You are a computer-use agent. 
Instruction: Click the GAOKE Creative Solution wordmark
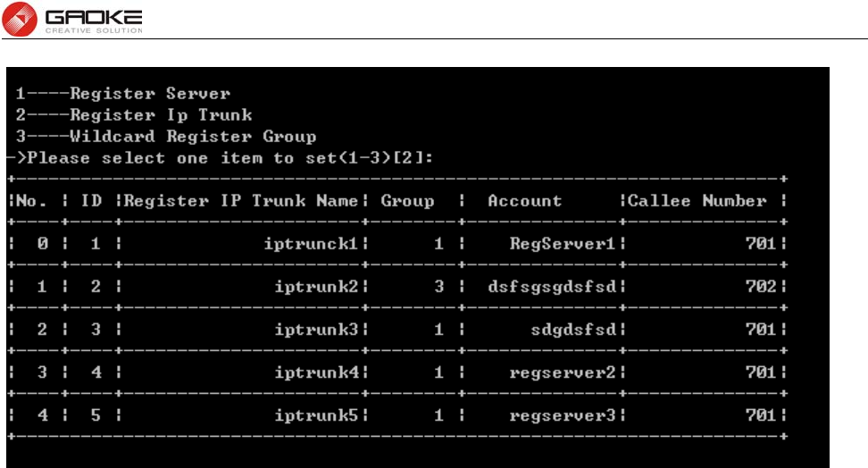point(94,21)
